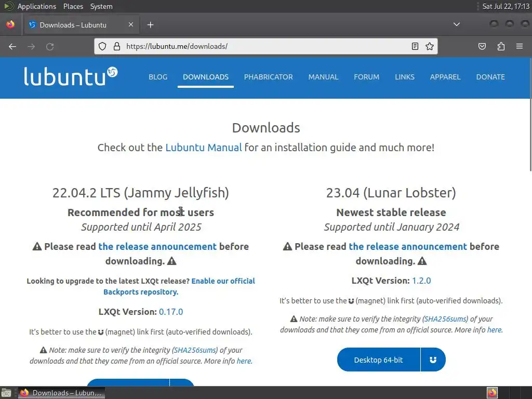The width and height of the screenshot is (532, 399).
Task: Click the 'Downloads' page heading
Action: pyautogui.click(x=266, y=128)
